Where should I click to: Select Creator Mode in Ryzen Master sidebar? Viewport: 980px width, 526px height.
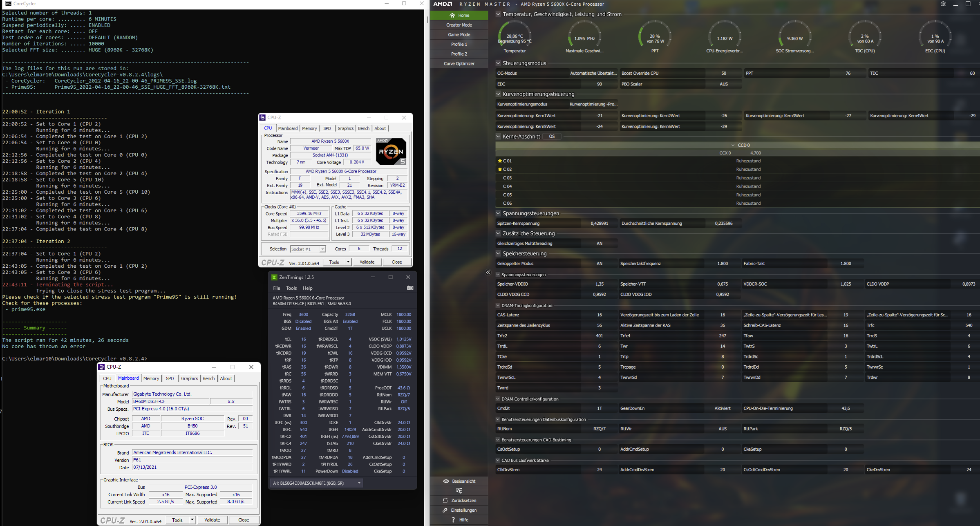pyautogui.click(x=459, y=25)
